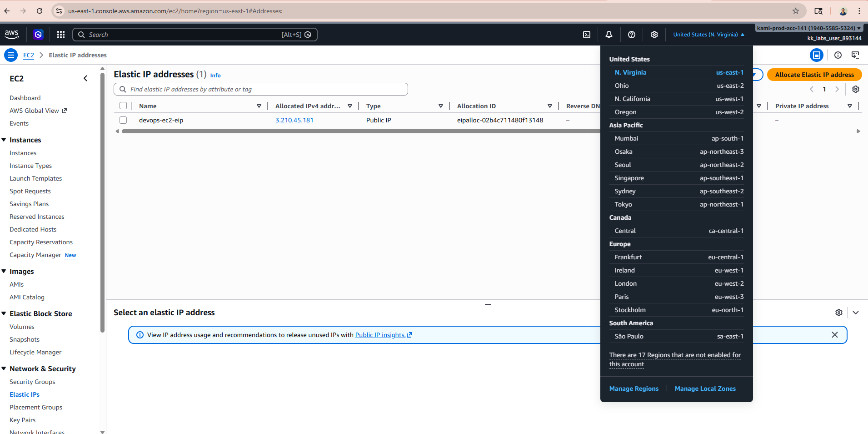Go to previous page of Elastic IP table
Screen dimensions: 868x434
[812, 89]
